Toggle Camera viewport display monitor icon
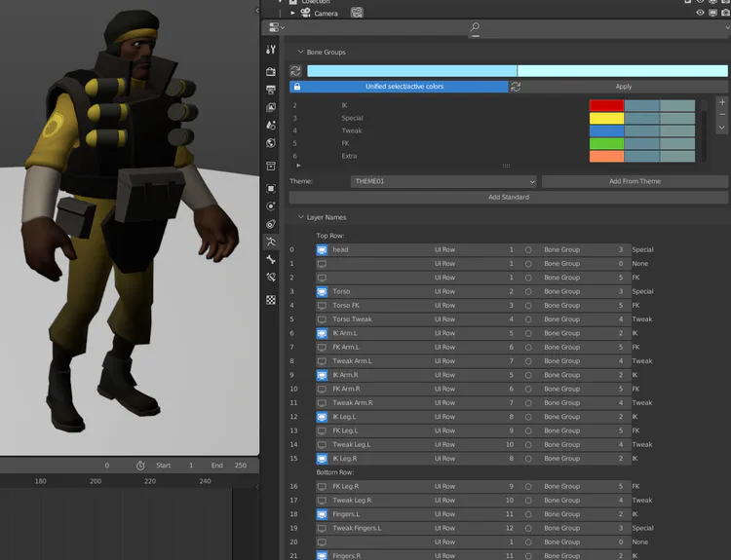Image resolution: width=731 pixels, height=560 pixels. pos(712,13)
